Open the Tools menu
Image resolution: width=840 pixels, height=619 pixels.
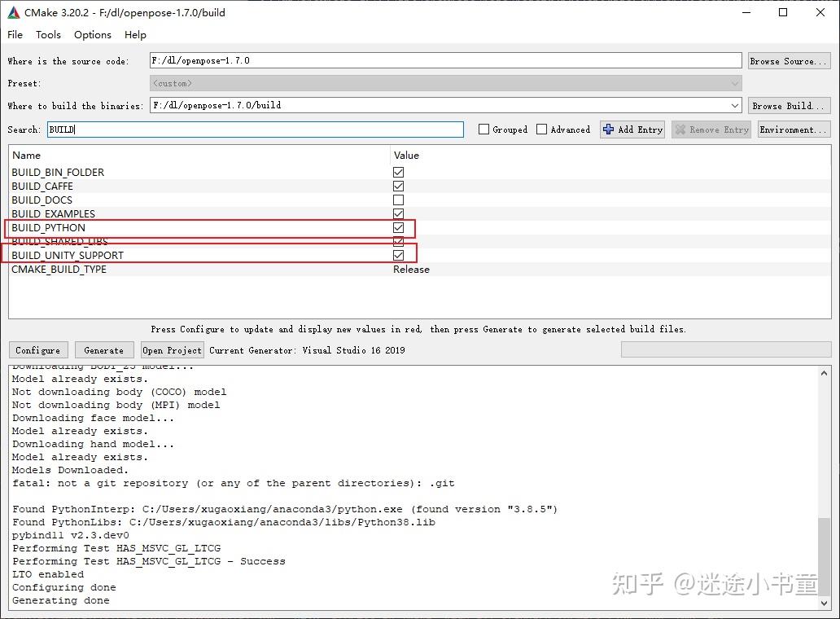[48, 34]
